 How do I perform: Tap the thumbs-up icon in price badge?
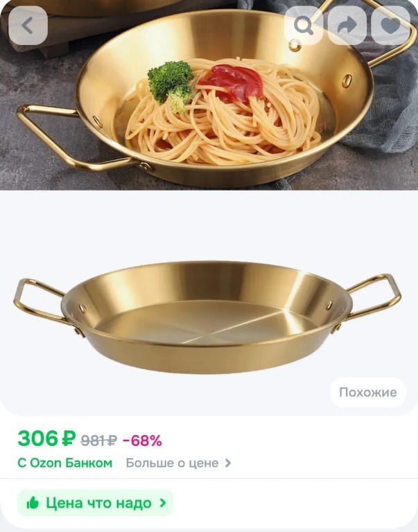33,502
